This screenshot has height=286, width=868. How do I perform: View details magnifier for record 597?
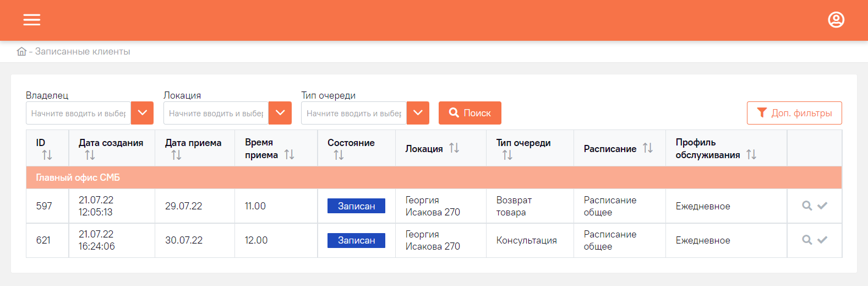(807, 206)
